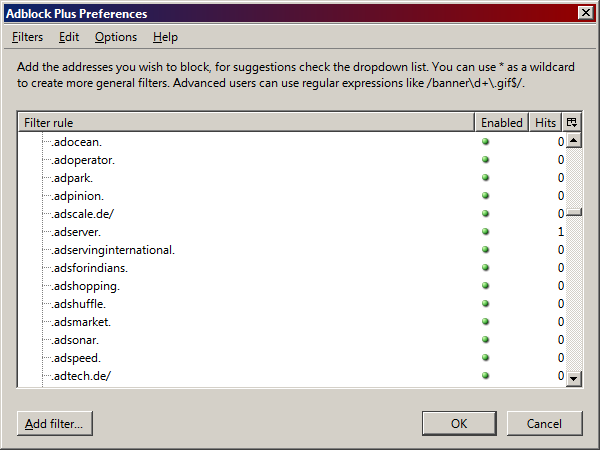Disable the .adpark. filter green dot

pos(486,178)
